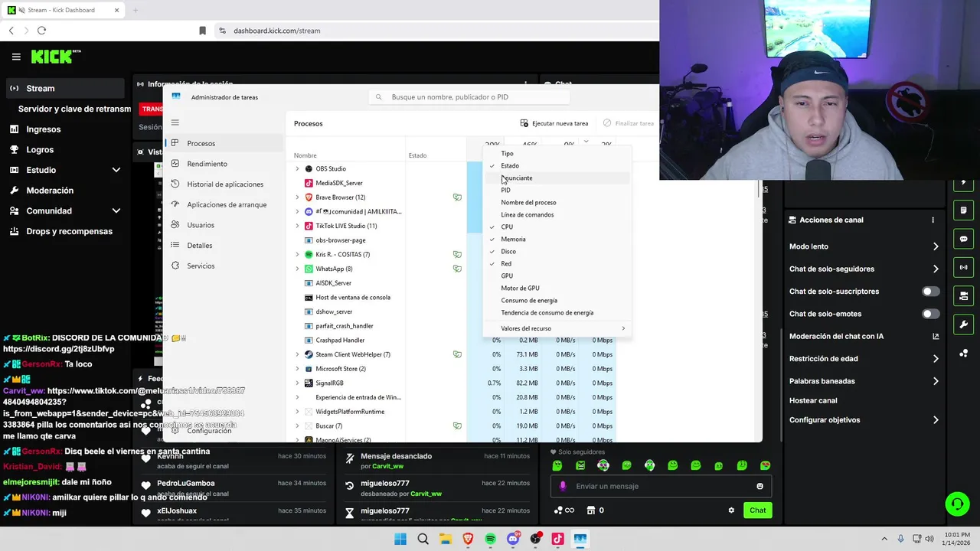Click the camera icon in right rail
This screenshot has width=980, height=551.
pos(963,296)
